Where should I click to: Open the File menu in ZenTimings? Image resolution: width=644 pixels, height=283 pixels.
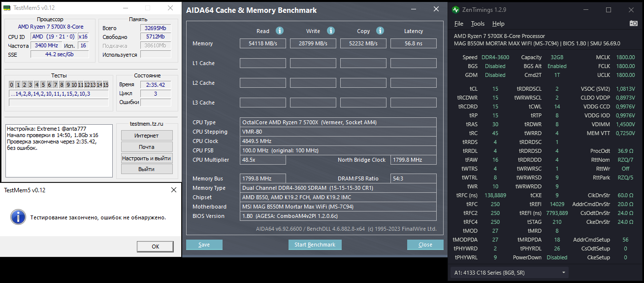(459, 24)
